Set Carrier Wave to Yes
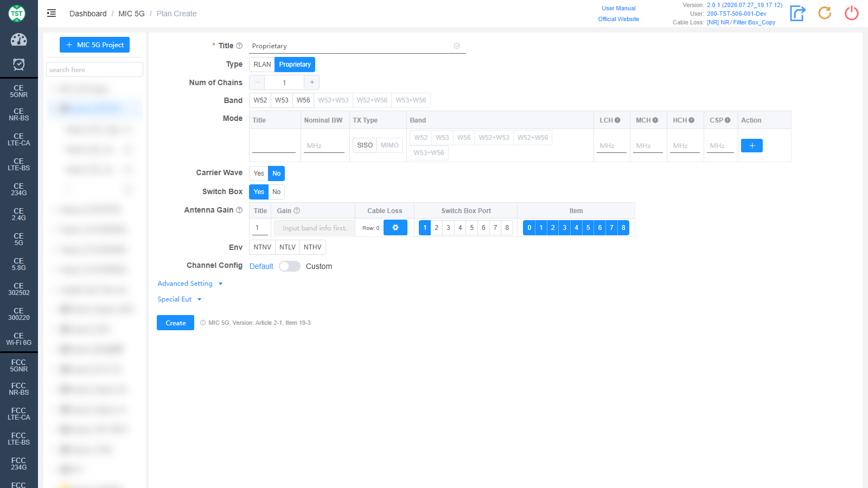868x488 pixels. pos(259,174)
